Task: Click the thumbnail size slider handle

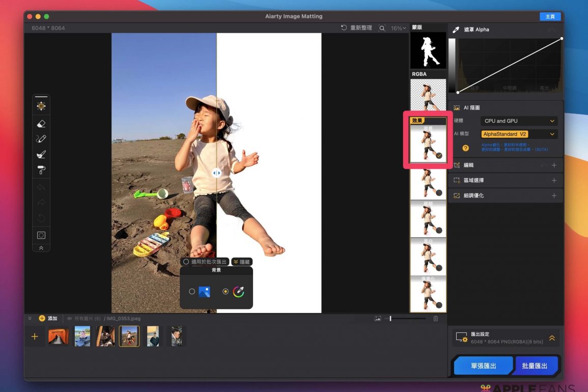Action: pyautogui.click(x=390, y=319)
